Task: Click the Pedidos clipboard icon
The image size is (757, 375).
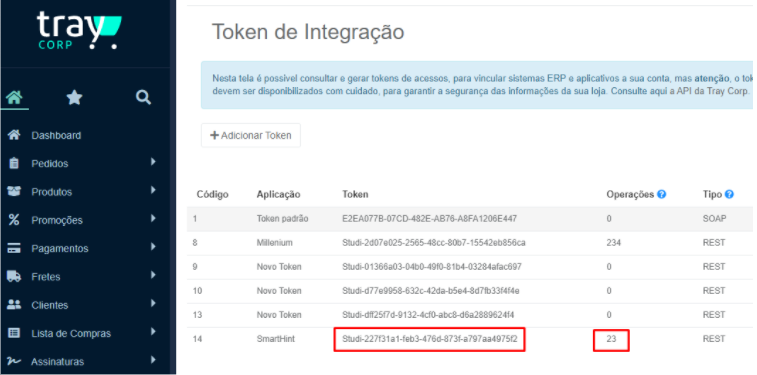Action: (x=14, y=163)
